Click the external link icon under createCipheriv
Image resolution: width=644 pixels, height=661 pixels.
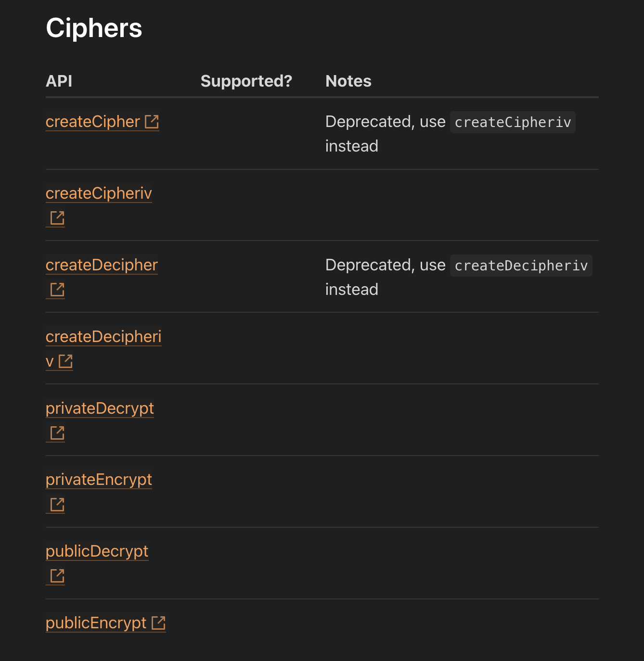click(57, 218)
